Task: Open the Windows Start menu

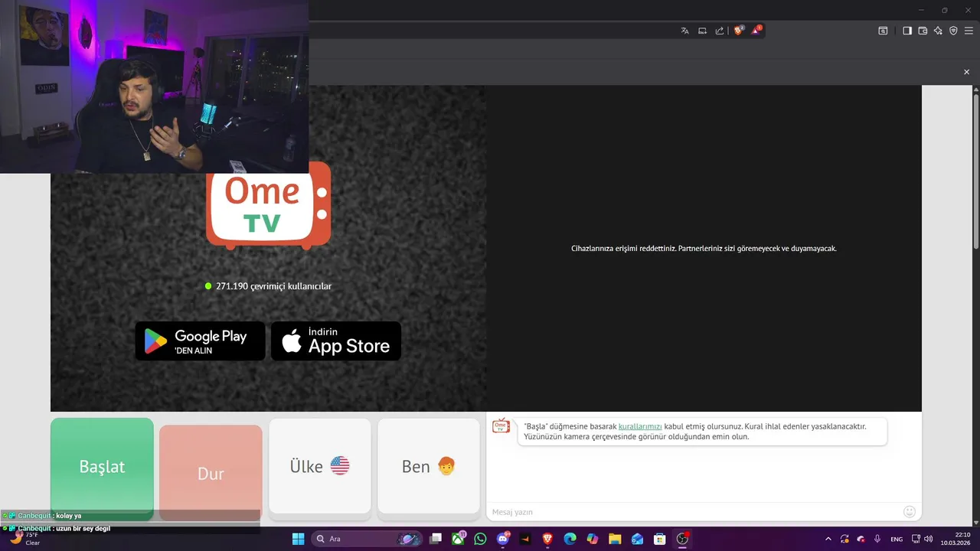Action: click(x=298, y=539)
